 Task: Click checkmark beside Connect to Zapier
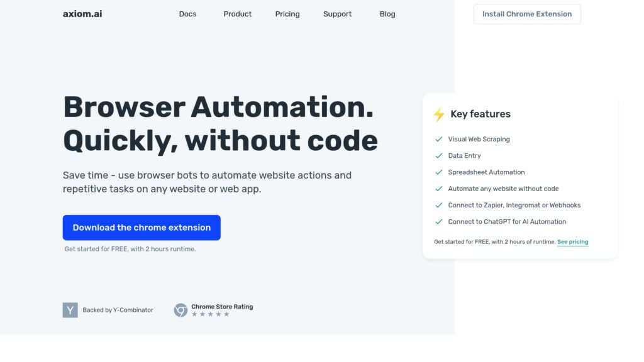click(438, 205)
